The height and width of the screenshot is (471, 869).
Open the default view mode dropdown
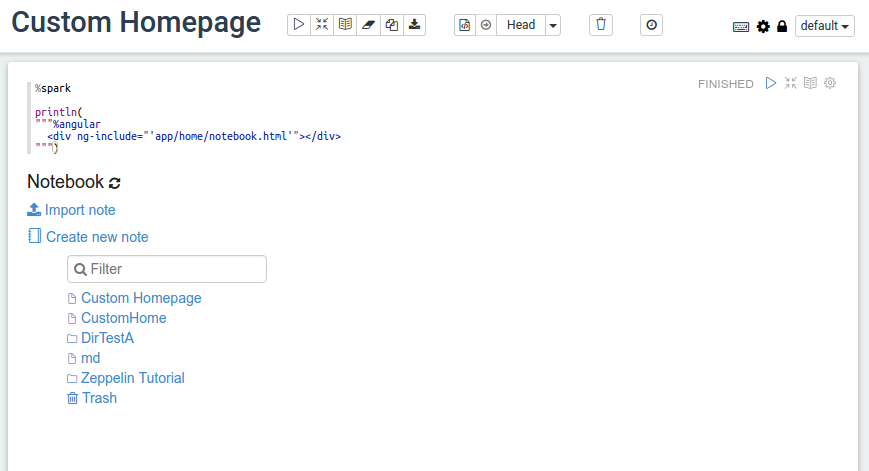825,26
